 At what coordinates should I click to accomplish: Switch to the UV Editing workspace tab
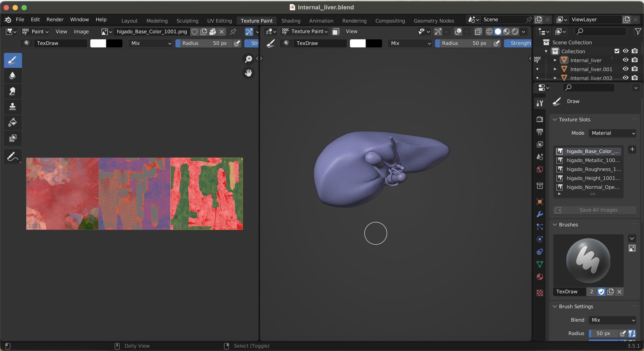220,21
